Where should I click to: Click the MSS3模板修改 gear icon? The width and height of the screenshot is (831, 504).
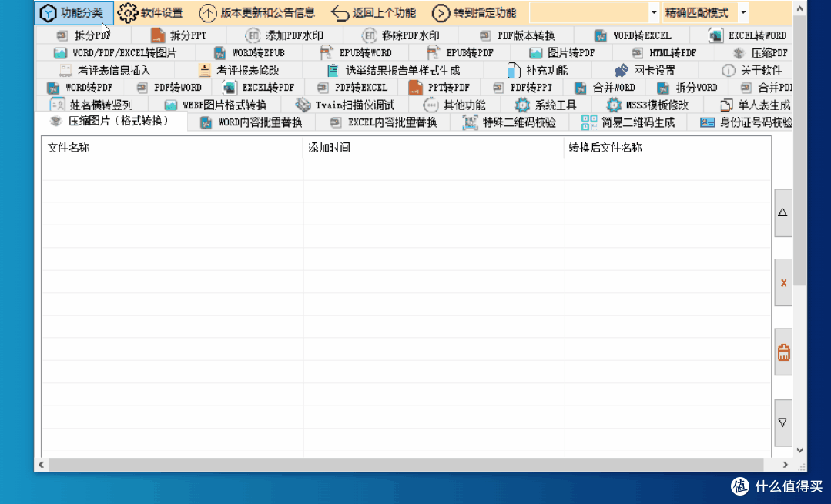coord(614,105)
